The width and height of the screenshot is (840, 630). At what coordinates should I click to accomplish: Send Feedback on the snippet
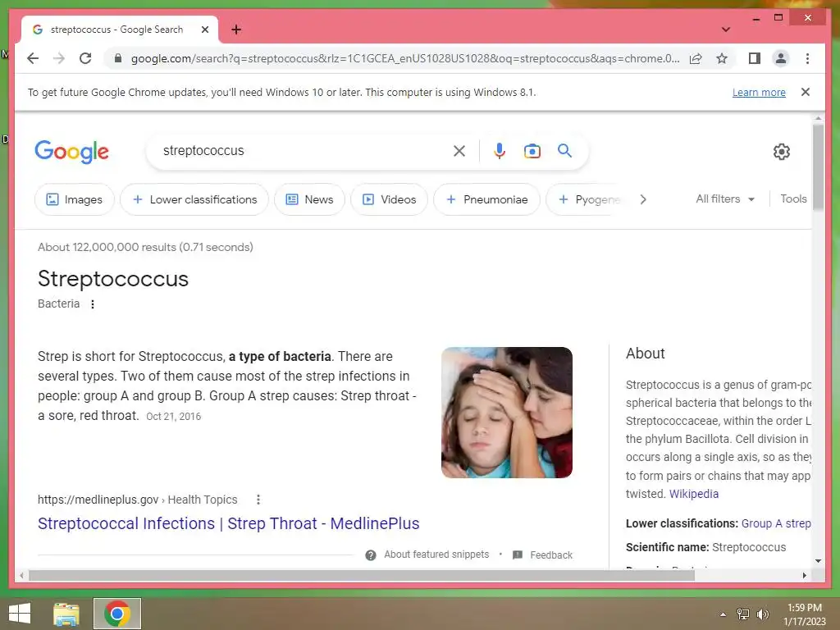(x=551, y=555)
